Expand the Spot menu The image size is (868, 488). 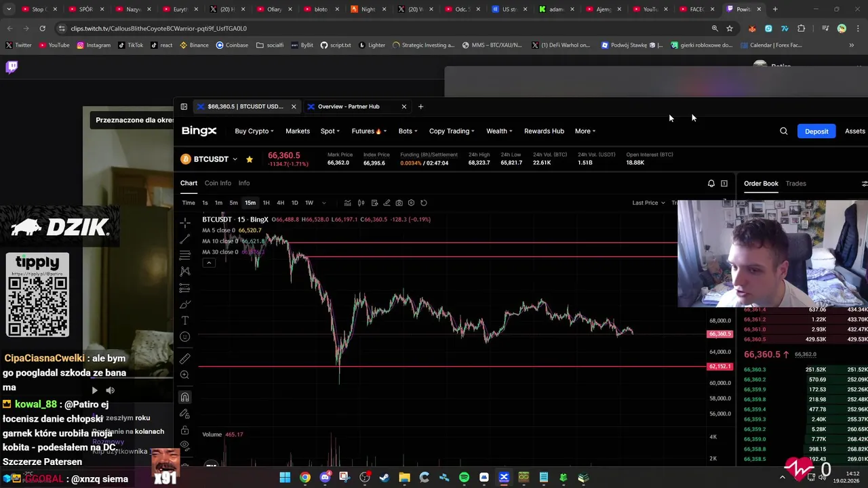330,131
